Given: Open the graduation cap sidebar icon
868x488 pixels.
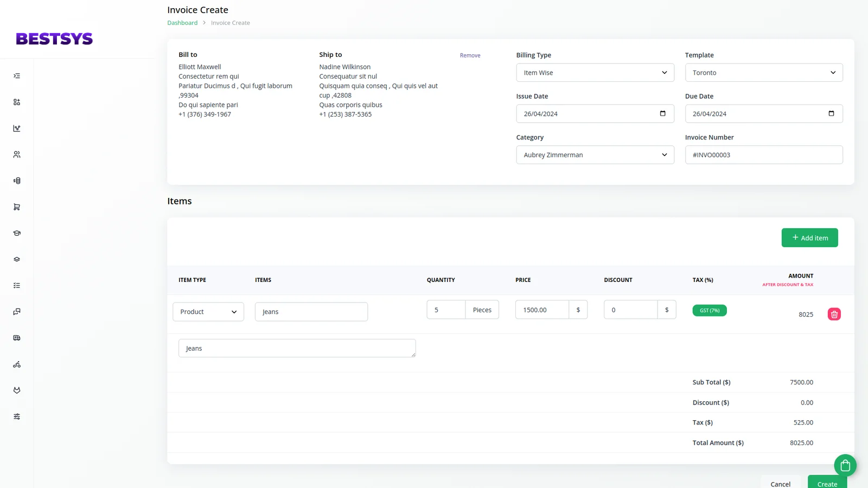Looking at the screenshot, I should tap(17, 233).
